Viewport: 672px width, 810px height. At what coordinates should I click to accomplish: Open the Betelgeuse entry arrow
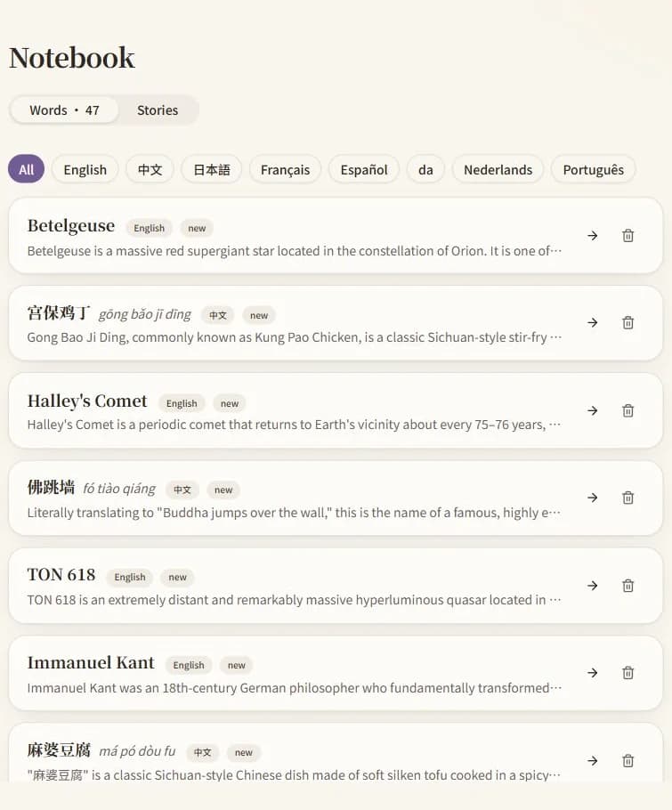coord(593,236)
